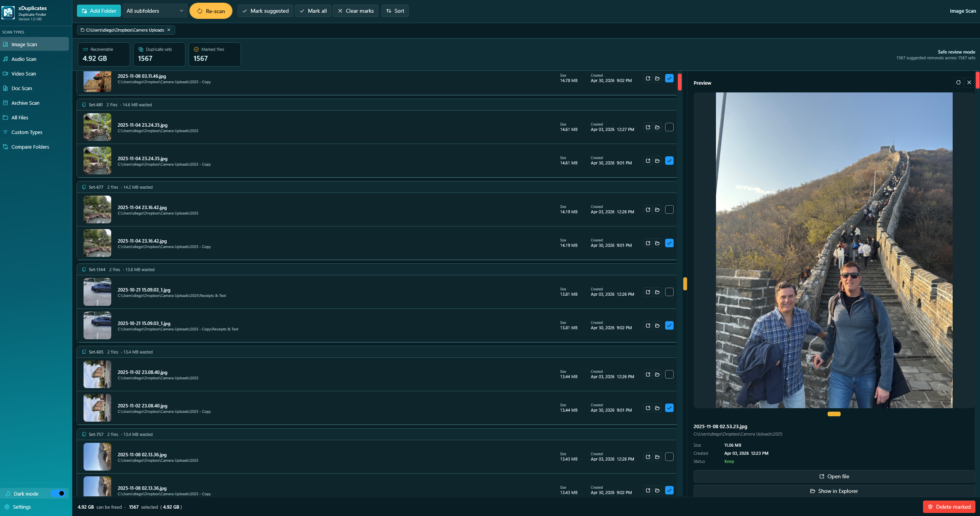The width and height of the screenshot is (980, 516).
Task: Mark the unchecked Receipts & Text file in Set-1344
Action: point(669,292)
